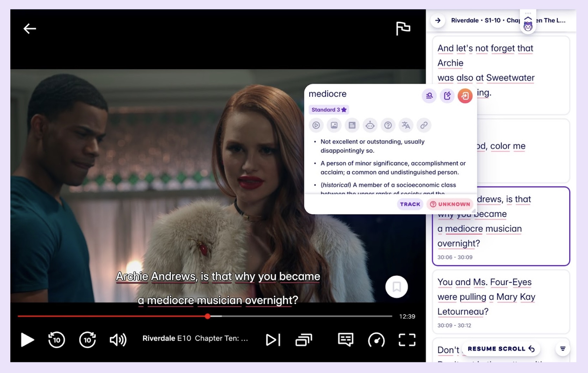588x373 pixels.
Task: Click the flag report icon
Action: pos(403,28)
